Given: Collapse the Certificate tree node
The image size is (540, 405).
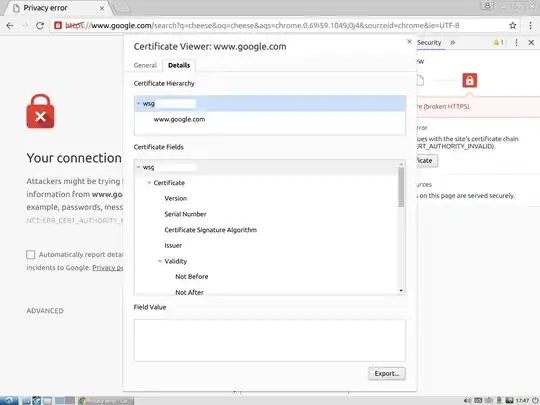Looking at the screenshot, I should pyautogui.click(x=149, y=183).
